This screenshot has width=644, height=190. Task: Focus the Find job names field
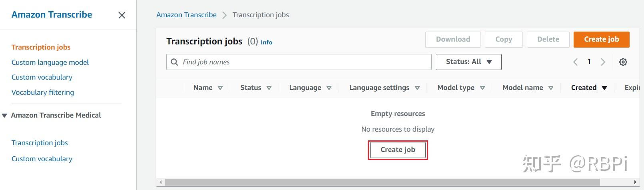pyautogui.click(x=304, y=62)
